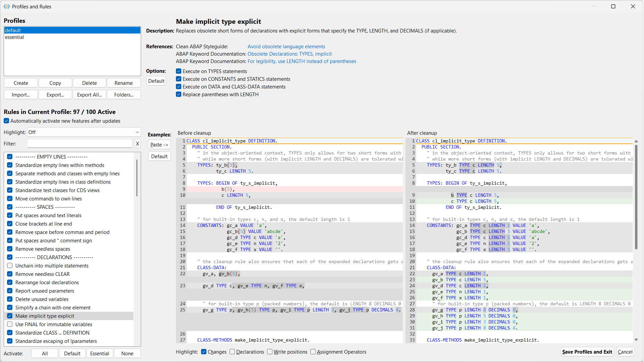Reset options with the Options Default button
644x362 pixels.
[156, 81]
